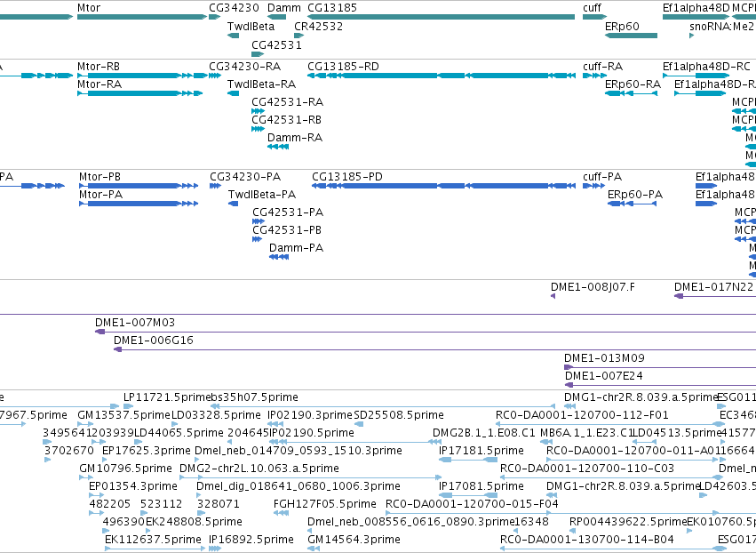Select the Dmel_neb_014709_0593_1510.3prime label
756x553 pixels.
click(298, 451)
